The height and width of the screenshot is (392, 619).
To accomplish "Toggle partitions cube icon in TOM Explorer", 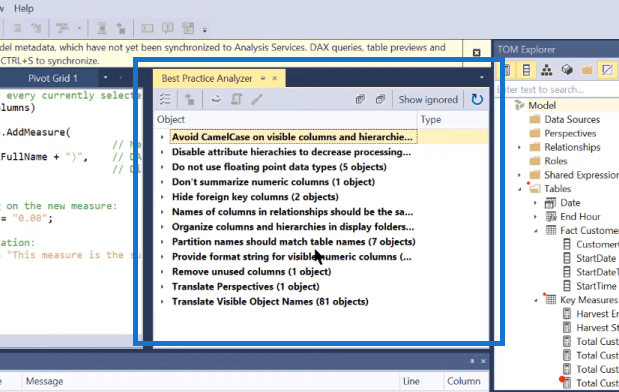I will (x=567, y=70).
